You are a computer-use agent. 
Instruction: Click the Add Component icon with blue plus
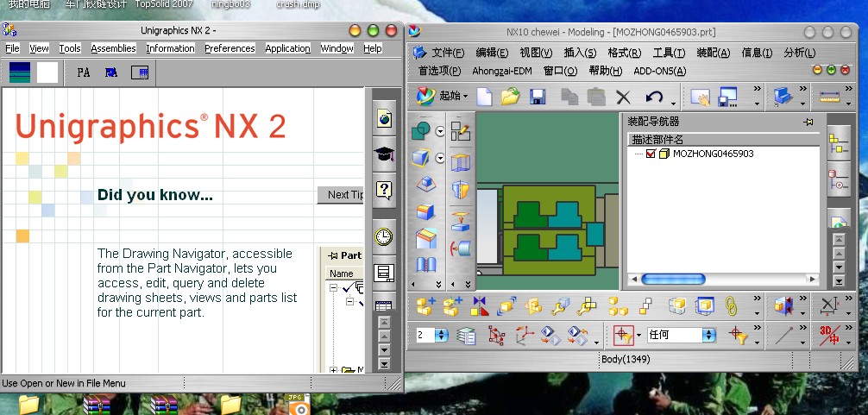(x=425, y=306)
